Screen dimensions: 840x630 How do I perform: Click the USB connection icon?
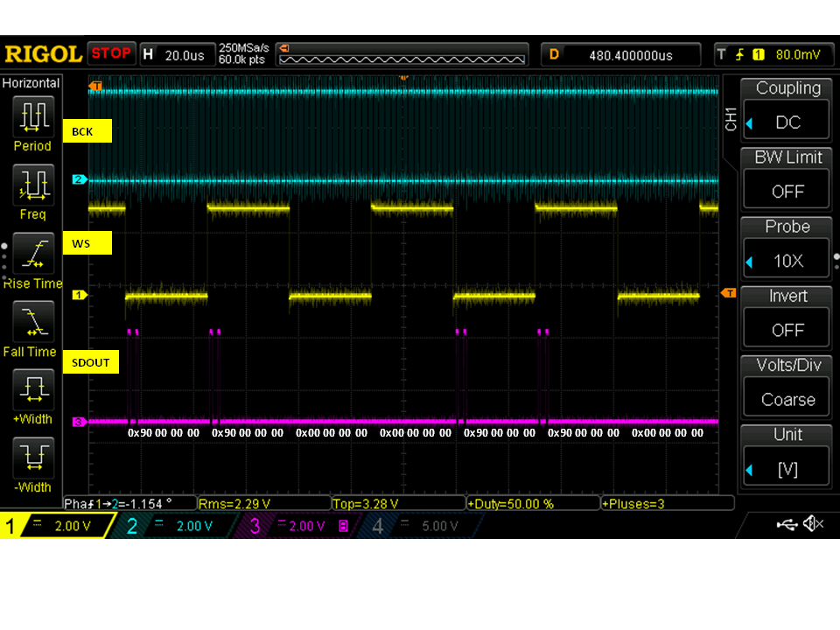(x=787, y=524)
